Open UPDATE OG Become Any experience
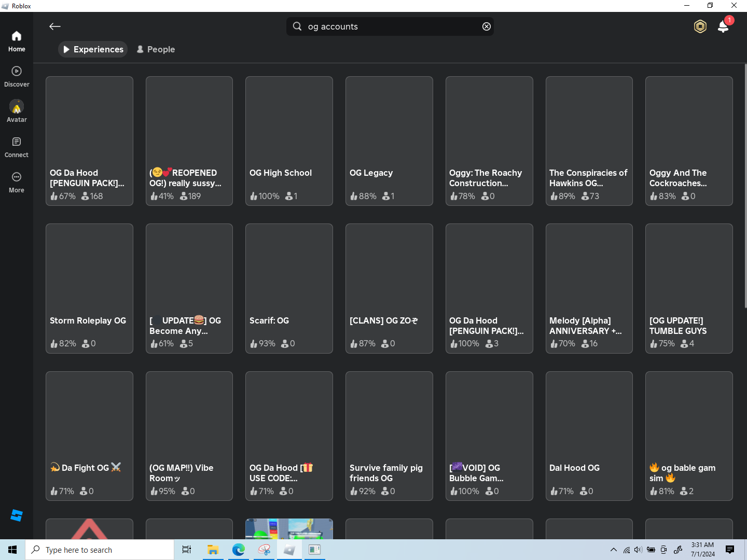This screenshot has height=560, width=747. (189, 288)
